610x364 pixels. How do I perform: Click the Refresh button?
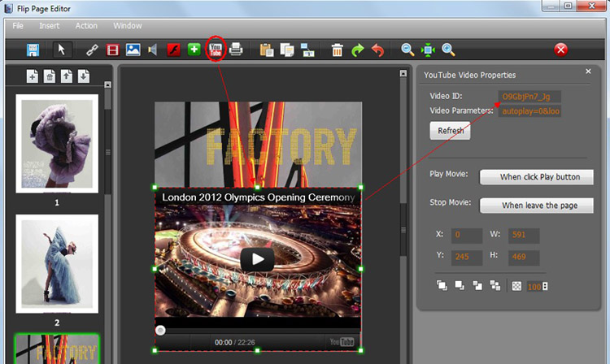pos(450,131)
